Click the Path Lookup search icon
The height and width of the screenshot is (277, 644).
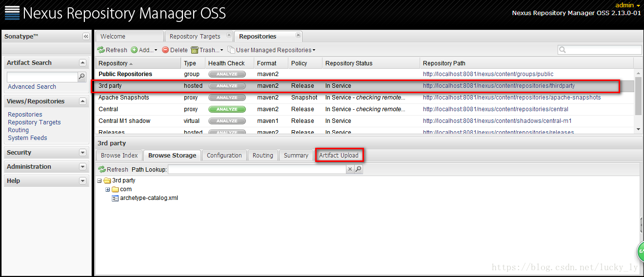coord(359,169)
